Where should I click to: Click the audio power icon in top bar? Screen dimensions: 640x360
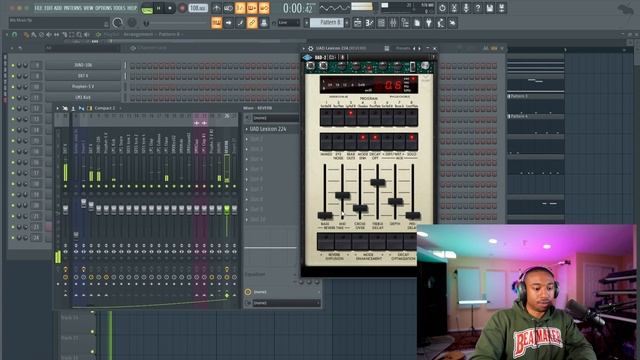(x=442, y=8)
